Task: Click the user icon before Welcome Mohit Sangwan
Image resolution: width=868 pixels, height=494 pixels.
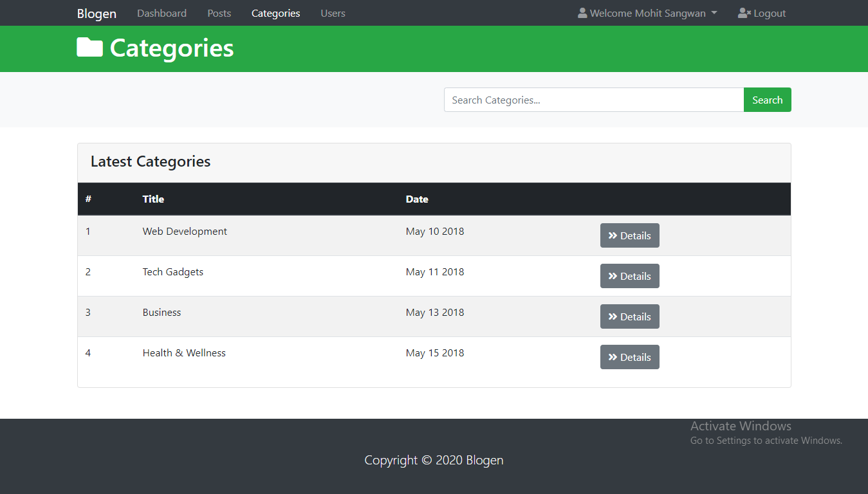Action: click(582, 13)
